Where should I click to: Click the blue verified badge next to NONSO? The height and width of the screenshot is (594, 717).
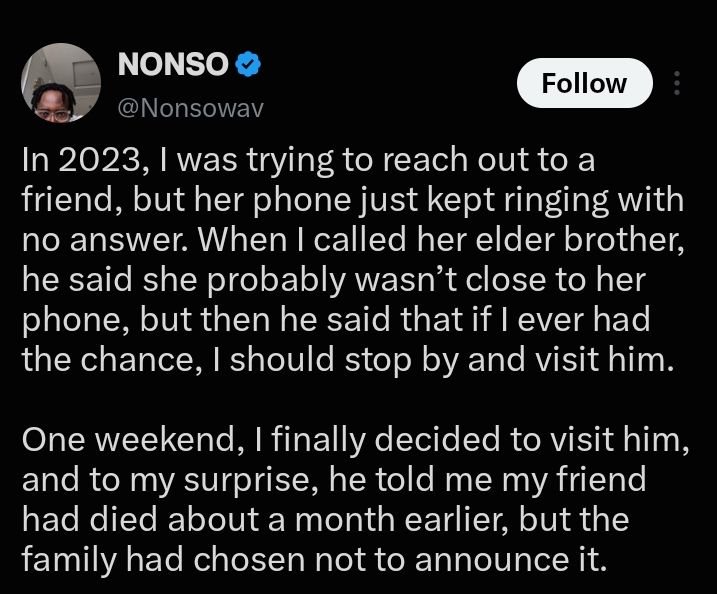point(248,64)
